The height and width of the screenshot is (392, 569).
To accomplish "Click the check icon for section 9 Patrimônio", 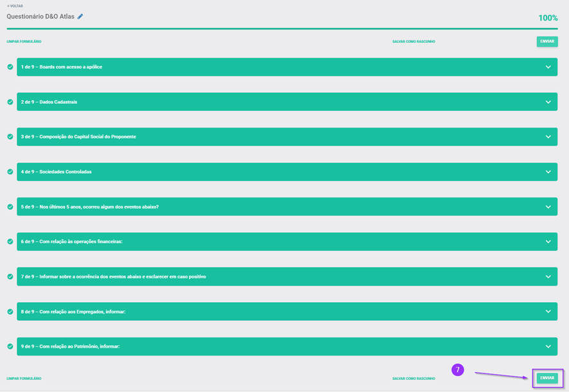I will (x=10, y=346).
